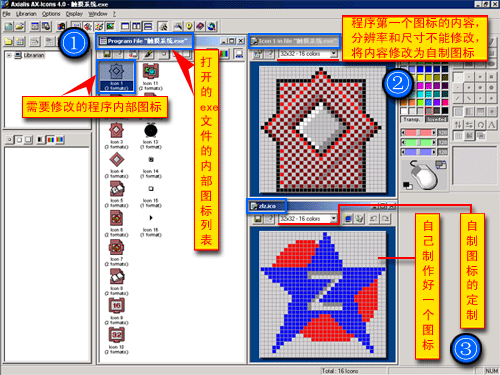Select Icon 13 black circle item
500x375 pixels.
[x=151, y=136]
